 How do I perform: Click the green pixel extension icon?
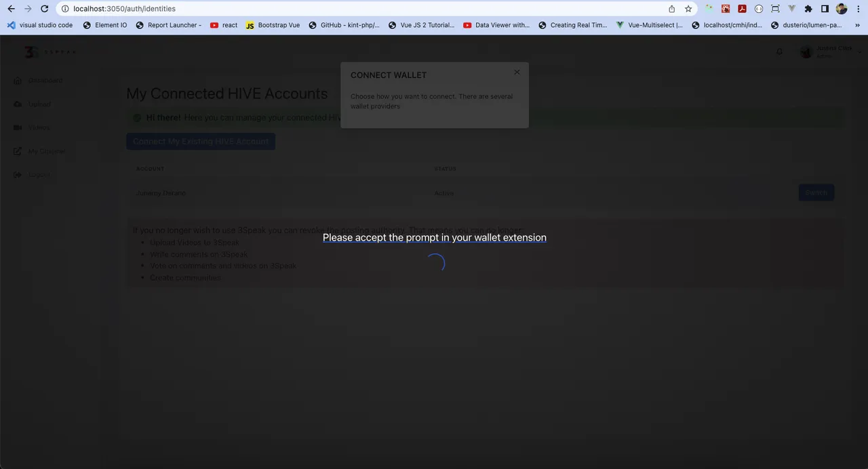click(x=709, y=9)
